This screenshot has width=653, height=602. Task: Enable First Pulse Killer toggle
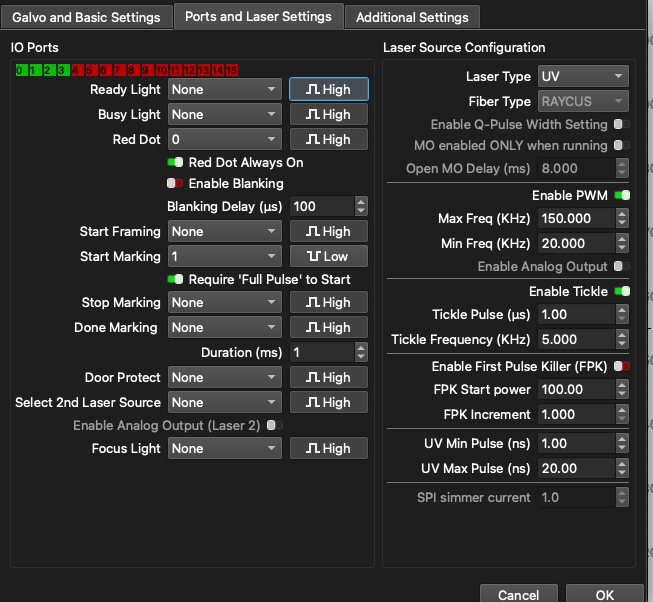point(622,366)
